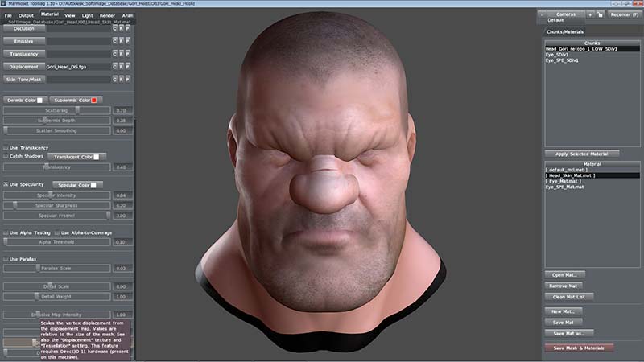
Task: Open the View tab
Action: (70, 15)
